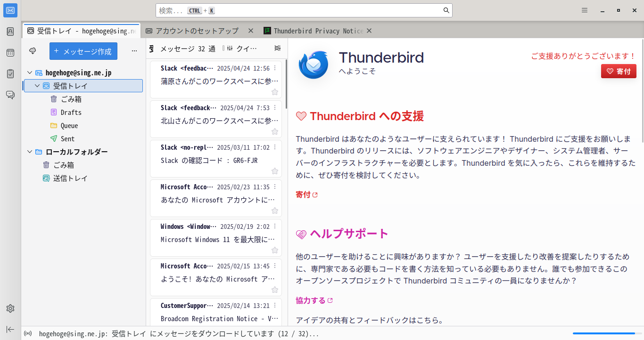
Task: Click the connection status icon in status bar
Action: (x=28, y=333)
